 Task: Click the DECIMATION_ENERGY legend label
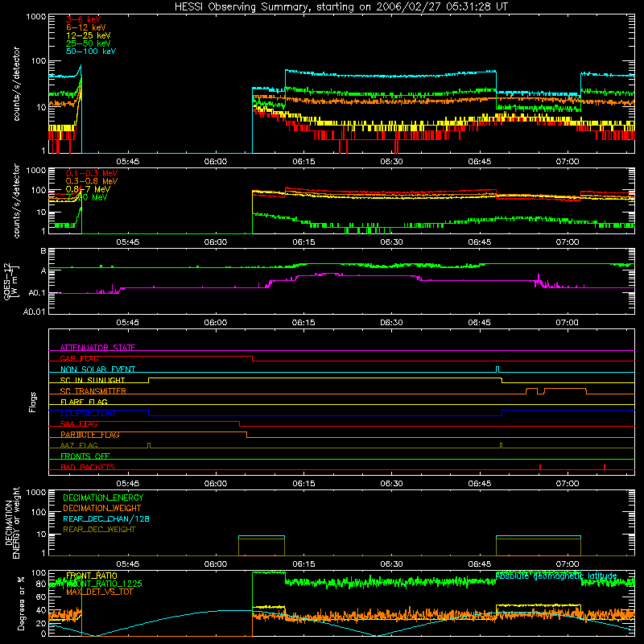coord(103,497)
